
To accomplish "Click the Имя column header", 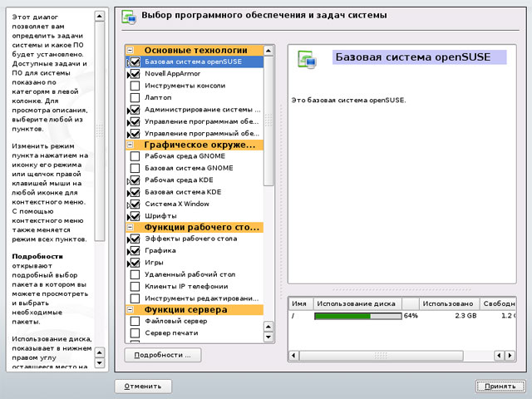I will [301, 303].
